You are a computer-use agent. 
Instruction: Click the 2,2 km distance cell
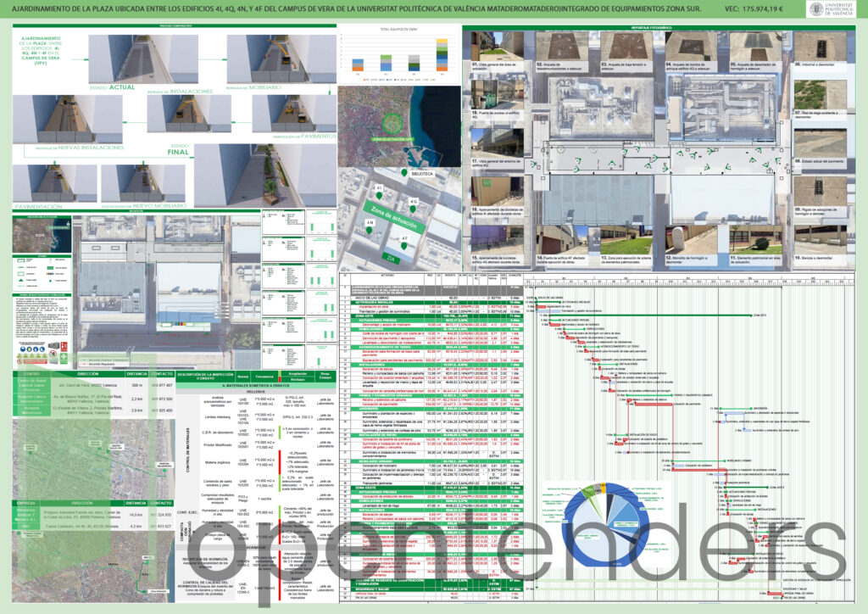(x=136, y=399)
